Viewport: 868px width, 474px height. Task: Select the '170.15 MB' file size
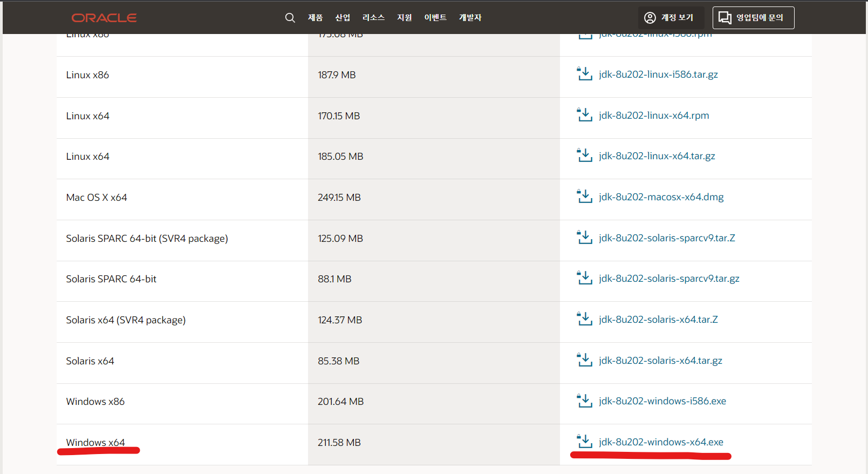pyautogui.click(x=339, y=116)
